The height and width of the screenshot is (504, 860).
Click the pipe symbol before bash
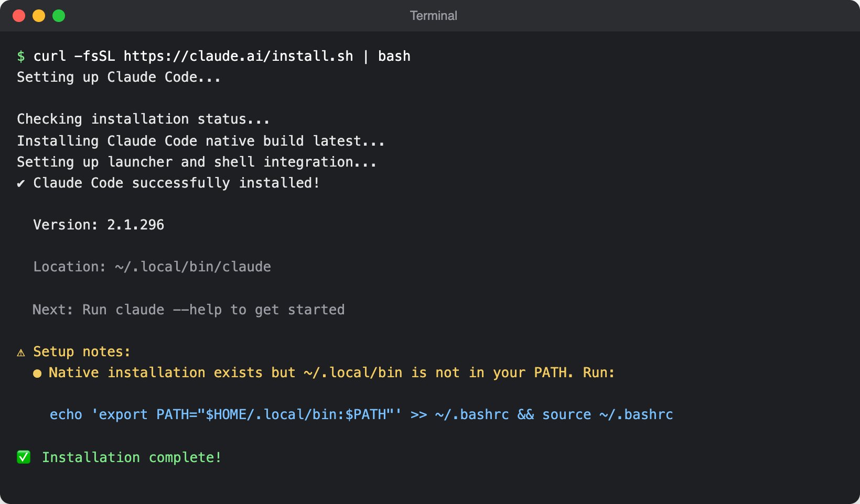point(365,56)
